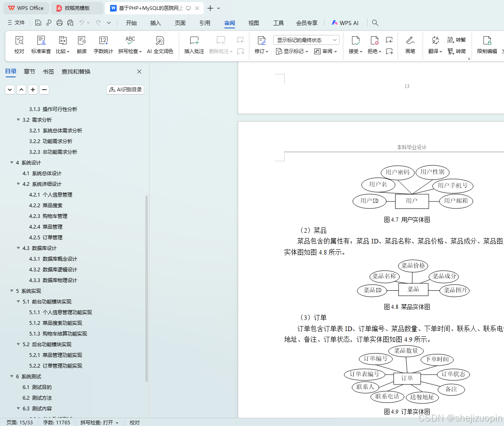Convert text with 转简
Screen dimensions: 504x426
coord(457,51)
